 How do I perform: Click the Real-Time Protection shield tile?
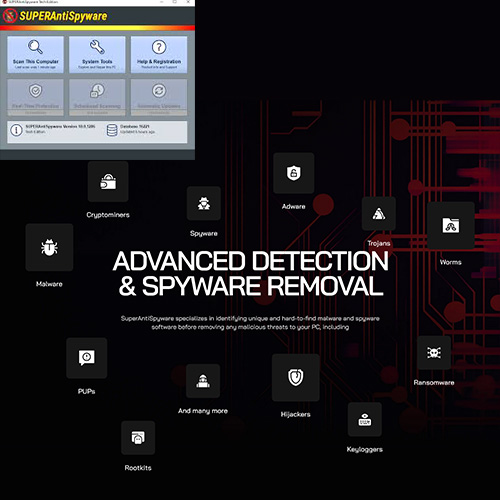(36, 97)
